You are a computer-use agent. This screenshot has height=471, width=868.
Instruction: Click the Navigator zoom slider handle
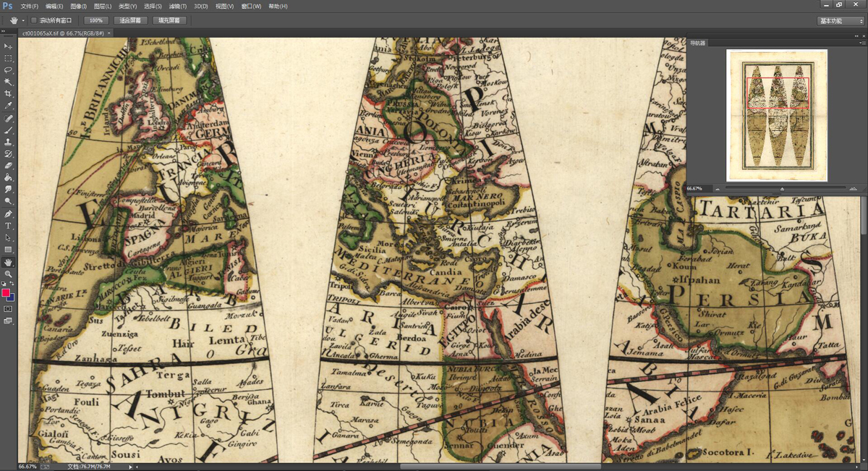pos(782,189)
